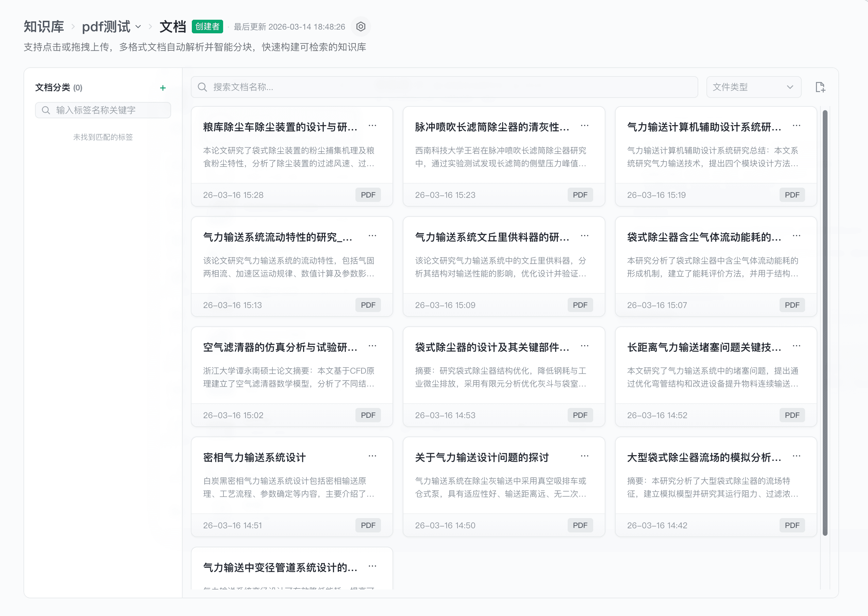The image size is (868, 616).
Task: Click the 文档 breadcrumb title
Action: [173, 27]
